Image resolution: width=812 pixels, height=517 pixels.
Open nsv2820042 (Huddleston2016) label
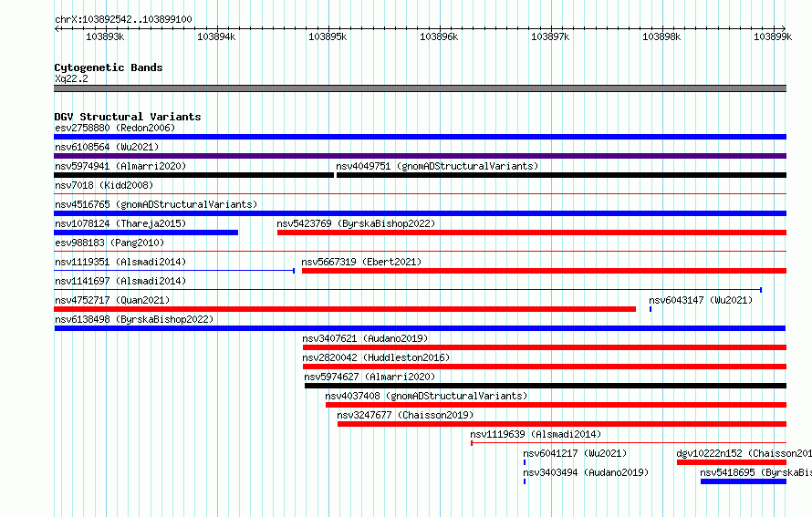[x=376, y=357]
